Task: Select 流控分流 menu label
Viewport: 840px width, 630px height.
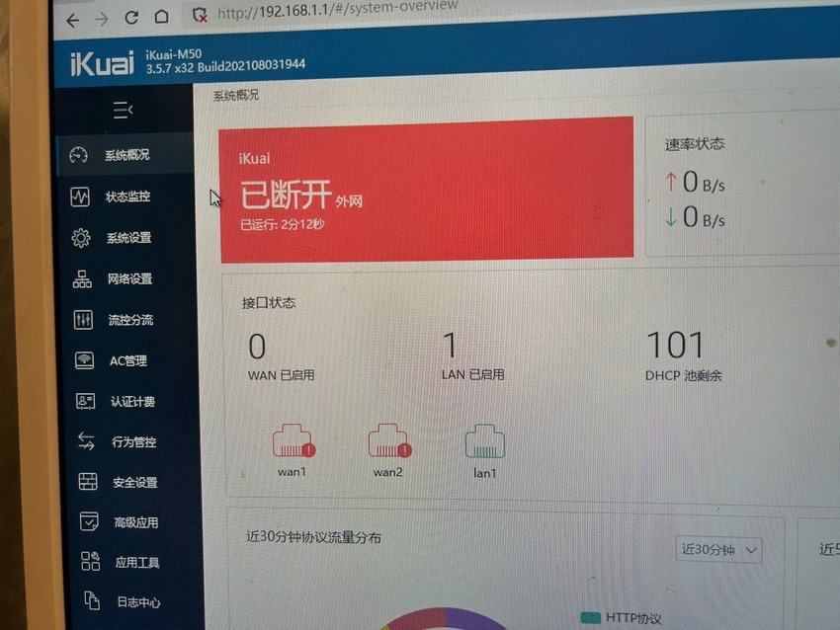Action: (x=131, y=320)
